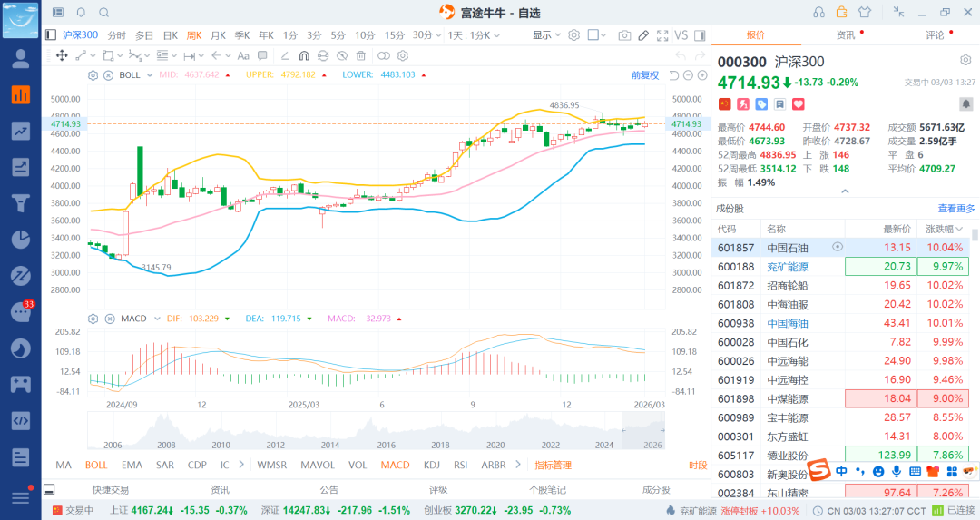Viewport: 980px width, 520px height.
Task: Toggle the left panel layout icon beside 沪深300
Action: point(52,35)
